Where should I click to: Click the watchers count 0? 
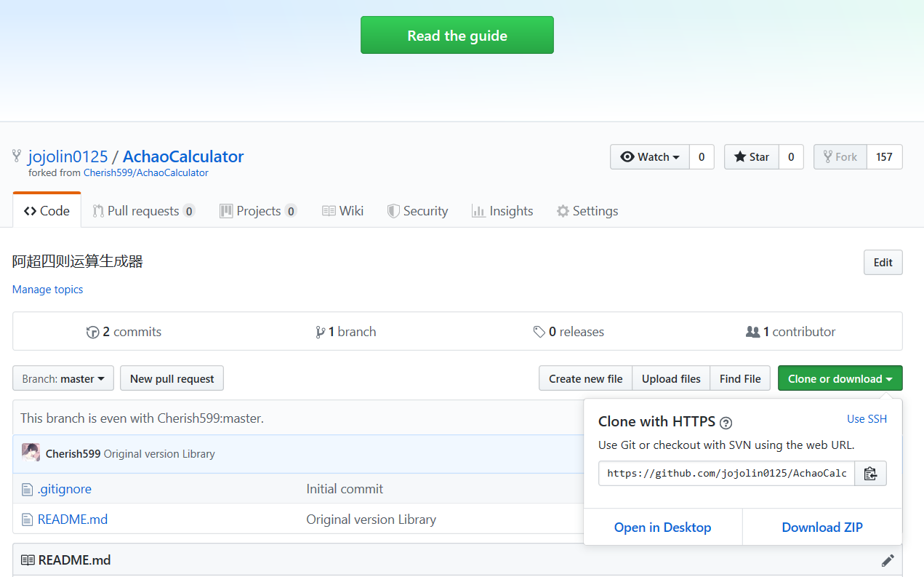tap(702, 157)
